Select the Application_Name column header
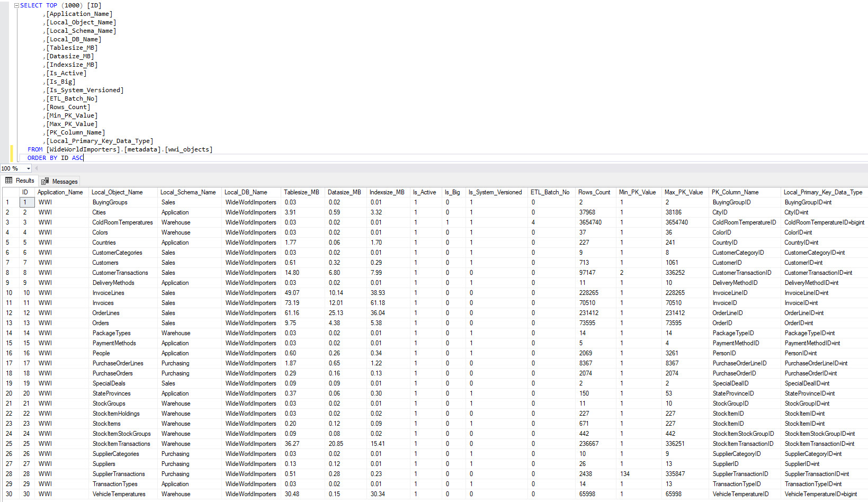Viewport: 868px width, 502px height. (x=61, y=192)
